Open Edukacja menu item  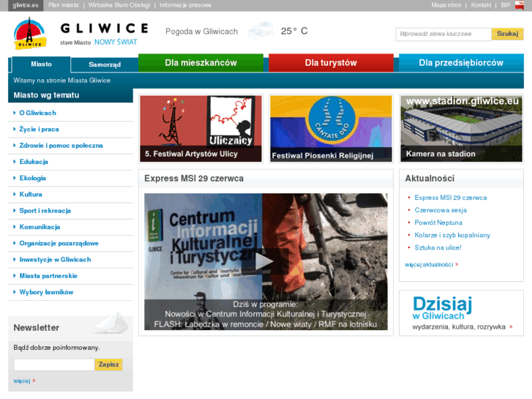pyautogui.click(x=34, y=162)
